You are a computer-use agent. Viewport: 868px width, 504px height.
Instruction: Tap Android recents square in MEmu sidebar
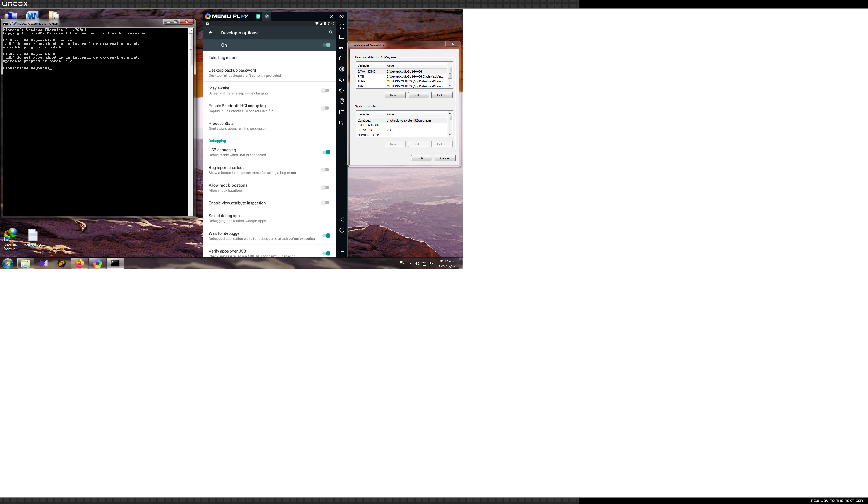point(342,241)
